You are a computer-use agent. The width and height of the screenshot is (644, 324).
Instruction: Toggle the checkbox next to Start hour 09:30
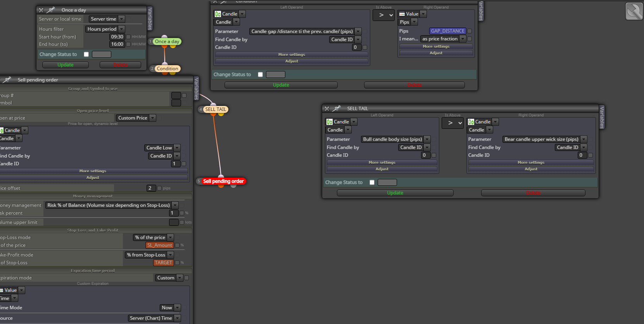tap(128, 37)
